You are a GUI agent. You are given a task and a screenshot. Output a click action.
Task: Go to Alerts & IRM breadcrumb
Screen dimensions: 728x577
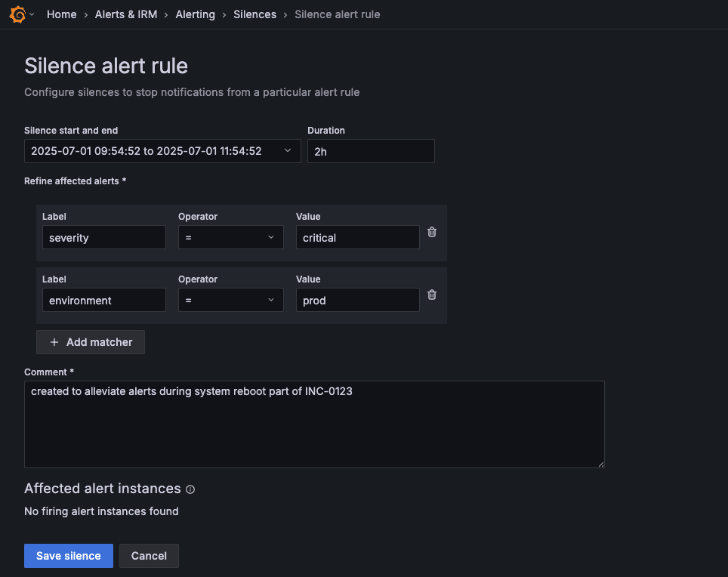(126, 14)
